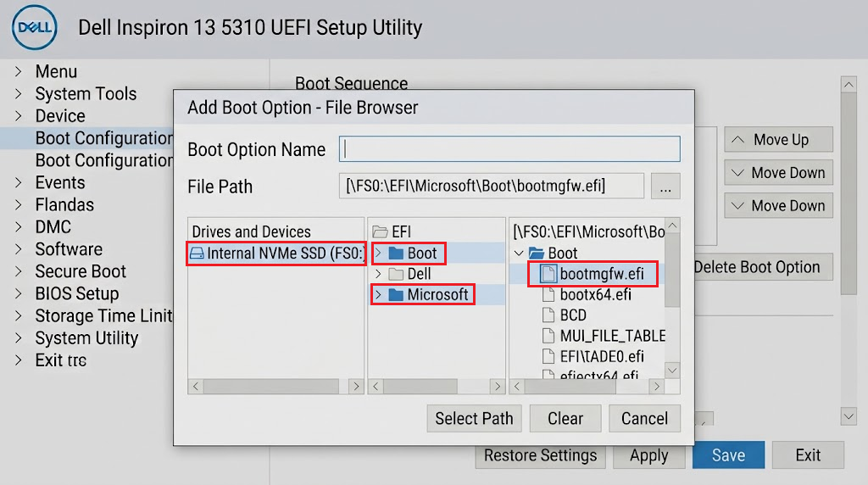Screen dimensions: 868x485
Task: Click the Clear button
Action: click(x=565, y=419)
